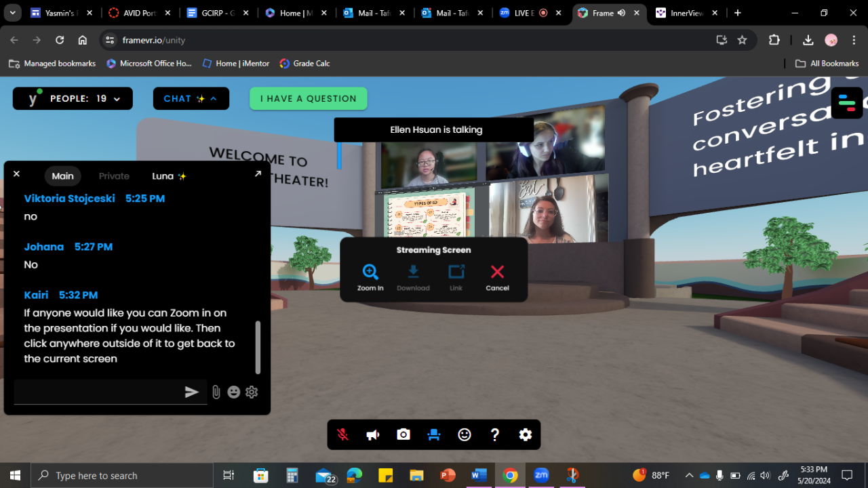Take a photo with the camera icon

[403, 435]
